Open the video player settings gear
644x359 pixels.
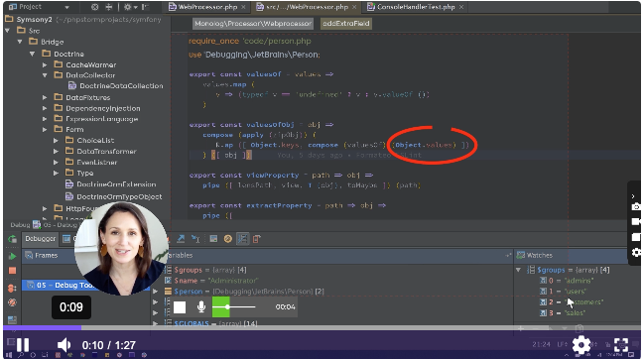(x=581, y=345)
